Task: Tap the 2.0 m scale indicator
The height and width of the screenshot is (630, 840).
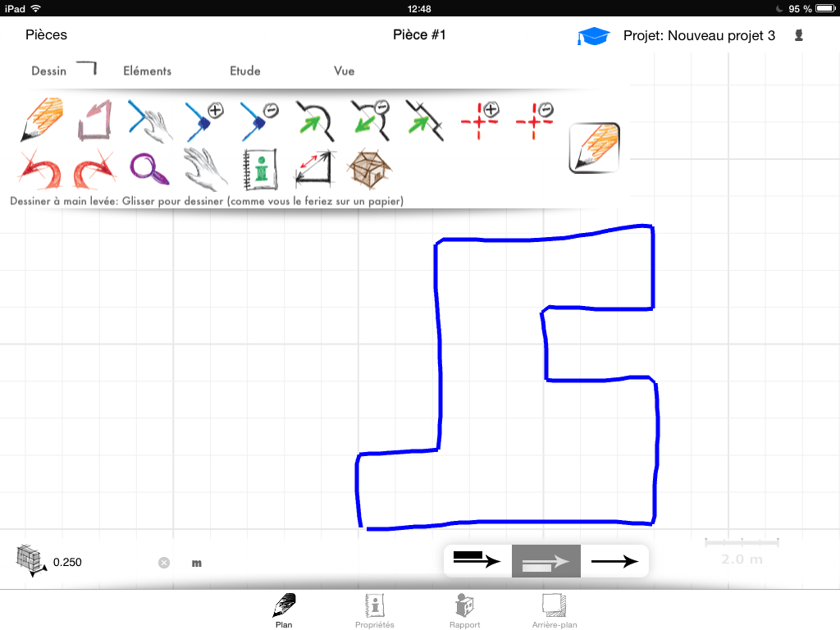Action: point(742,552)
